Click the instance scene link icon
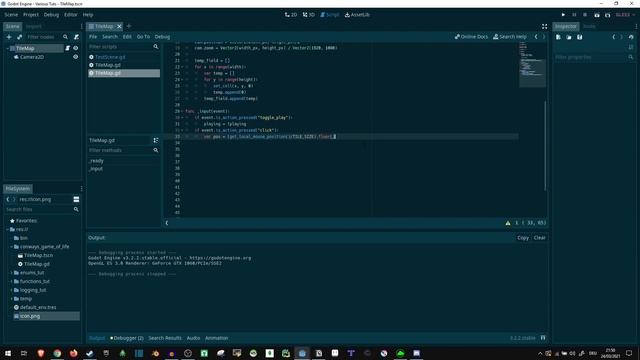Image resolution: width=640 pixels, height=360 pixels. pyautogui.click(x=19, y=37)
